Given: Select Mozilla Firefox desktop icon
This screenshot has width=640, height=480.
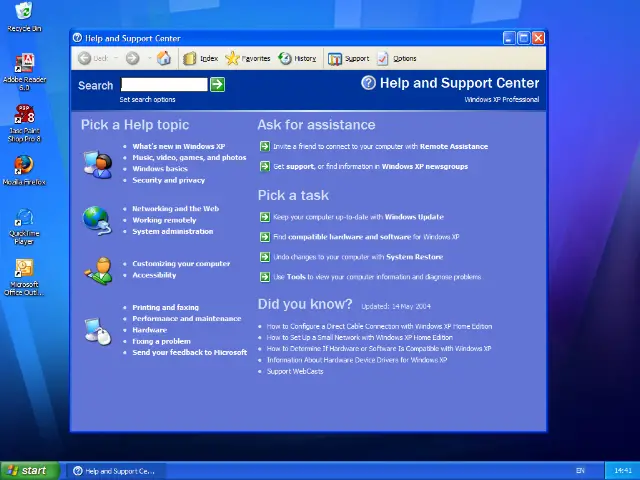Looking at the screenshot, I should (x=24, y=170).
